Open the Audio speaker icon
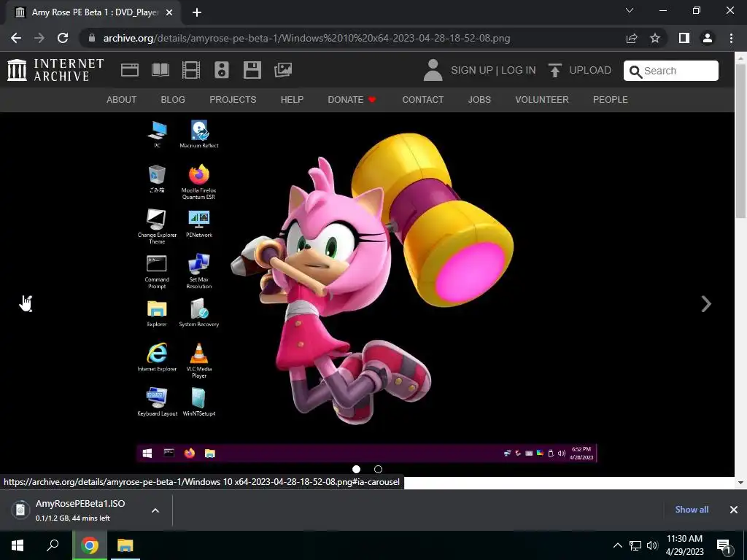 [x=222, y=70]
